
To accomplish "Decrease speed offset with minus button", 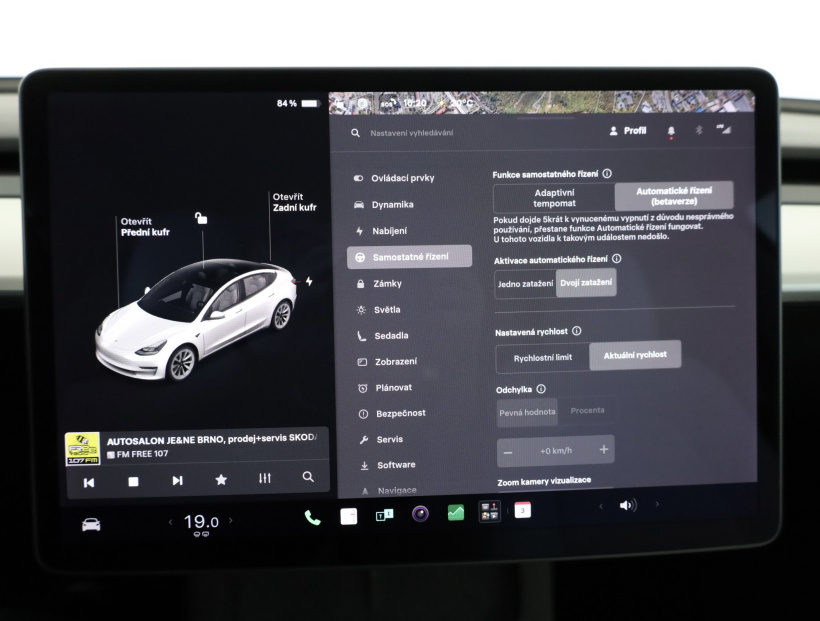I will pos(508,452).
